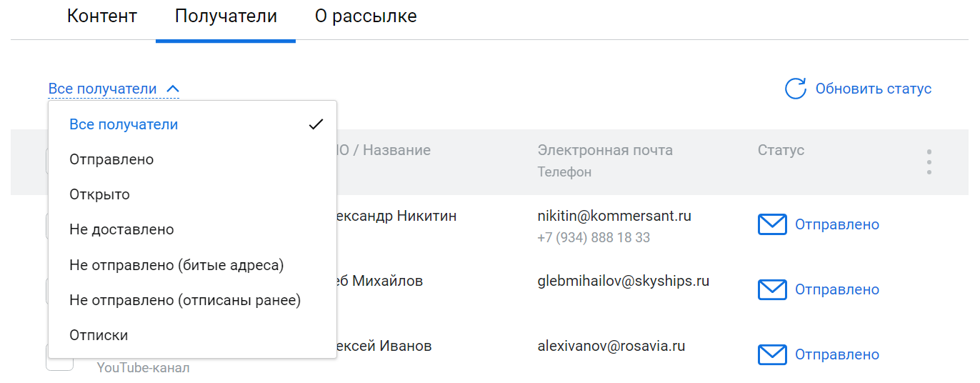
Task: Open the О рассылке tab
Action: [366, 16]
